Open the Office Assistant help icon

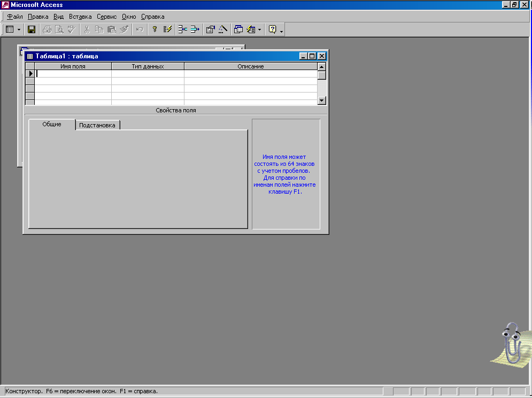[273, 29]
